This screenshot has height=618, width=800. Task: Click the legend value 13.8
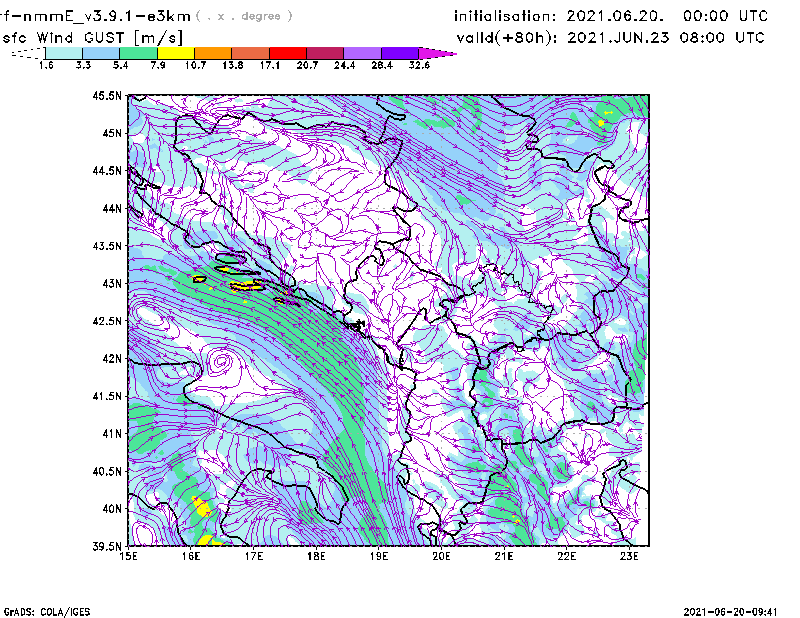tap(233, 65)
